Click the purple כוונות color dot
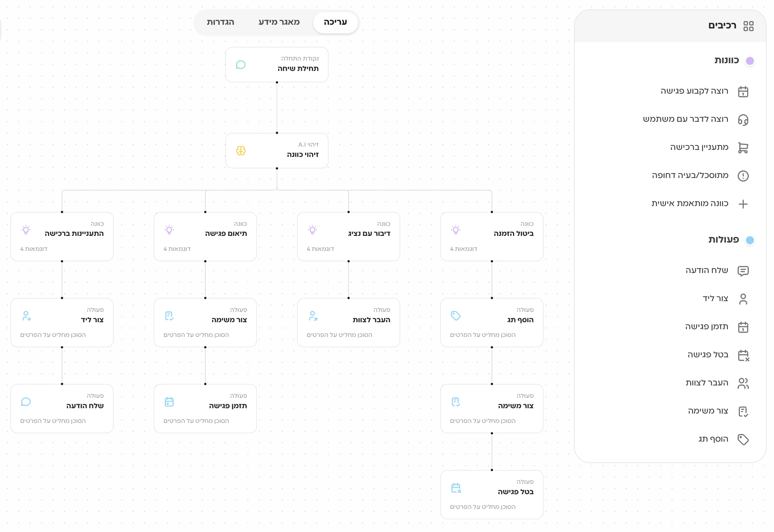This screenshot has height=532, width=774. point(750,61)
